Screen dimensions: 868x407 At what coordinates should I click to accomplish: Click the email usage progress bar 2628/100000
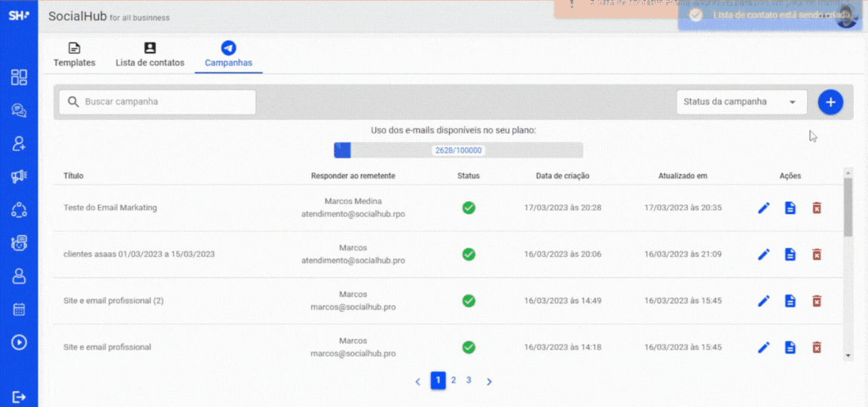click(458, 150)
